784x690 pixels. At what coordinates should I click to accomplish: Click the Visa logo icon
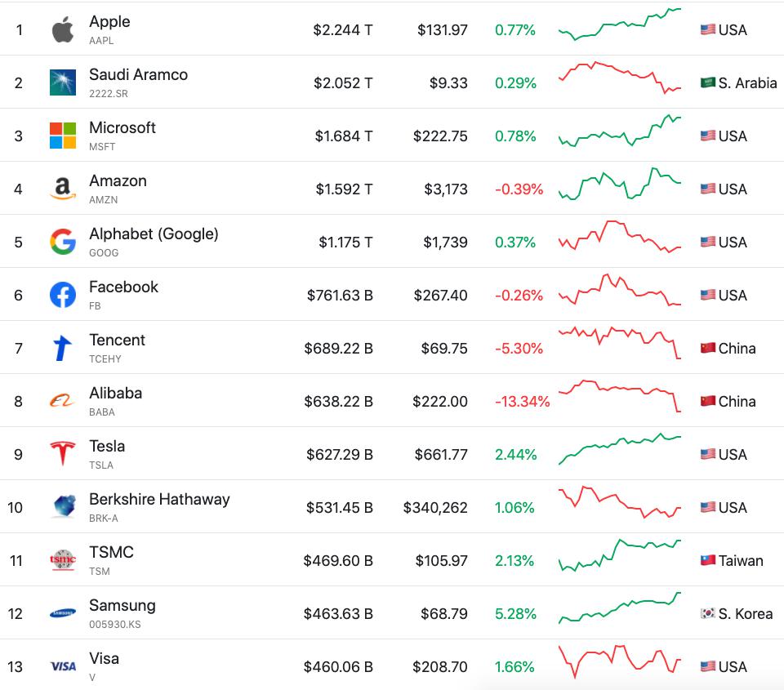pos(63,666)
